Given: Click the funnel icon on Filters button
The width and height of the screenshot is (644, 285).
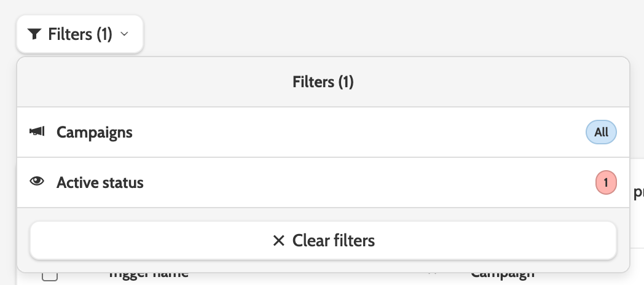Looking at the screenshot, I should [x=34, y=34].
